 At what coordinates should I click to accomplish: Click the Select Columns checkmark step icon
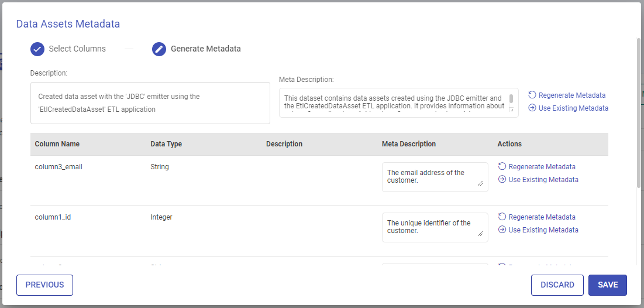pyautogui.click(x=37, y=49)
